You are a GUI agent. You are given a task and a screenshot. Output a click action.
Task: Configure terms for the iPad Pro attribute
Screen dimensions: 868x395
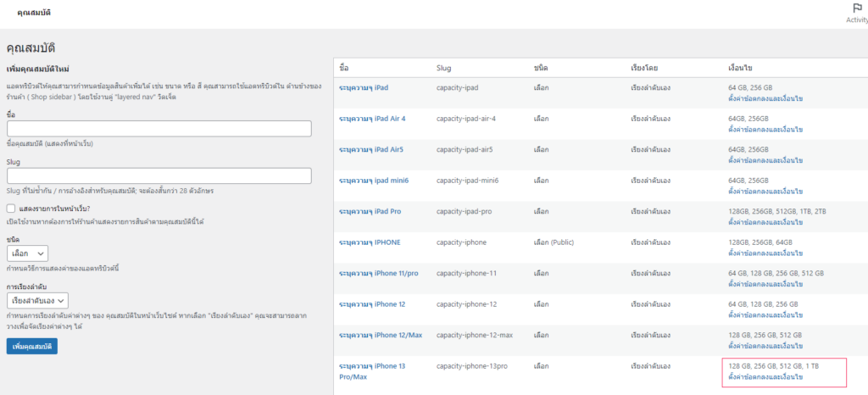pyautogui.click(x=765, y=222)
